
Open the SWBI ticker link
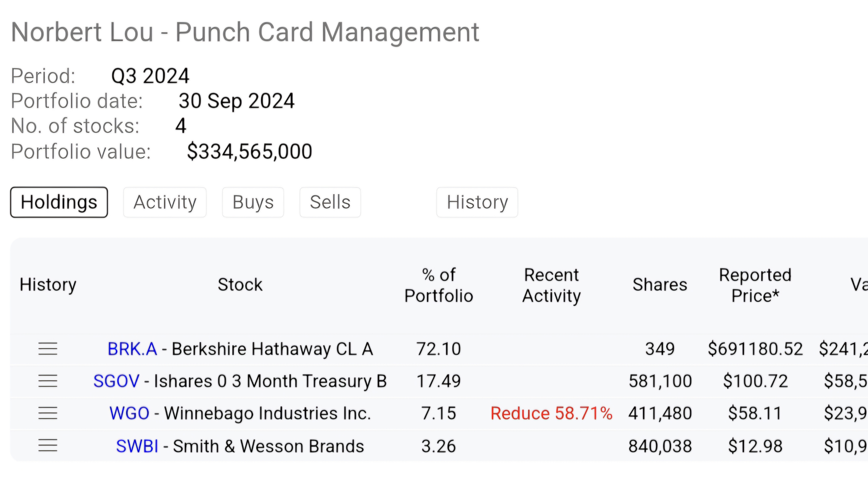point(137,446)
